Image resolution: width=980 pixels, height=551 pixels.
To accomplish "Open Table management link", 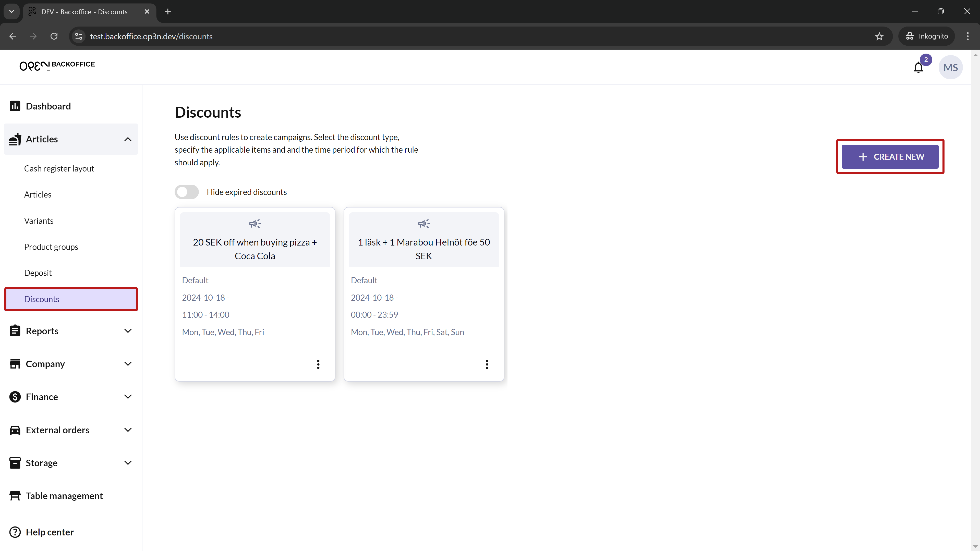I will (x=64, y=496).
